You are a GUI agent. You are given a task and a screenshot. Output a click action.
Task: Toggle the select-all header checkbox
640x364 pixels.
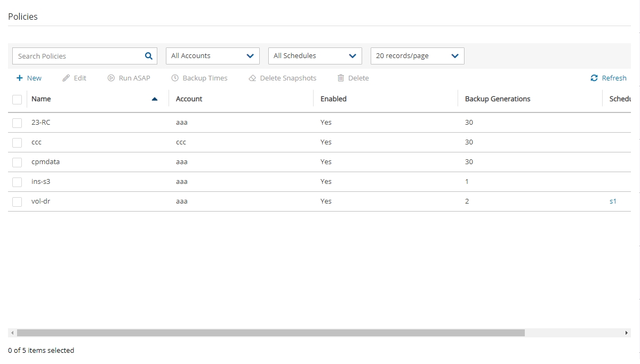coord(17,99)
